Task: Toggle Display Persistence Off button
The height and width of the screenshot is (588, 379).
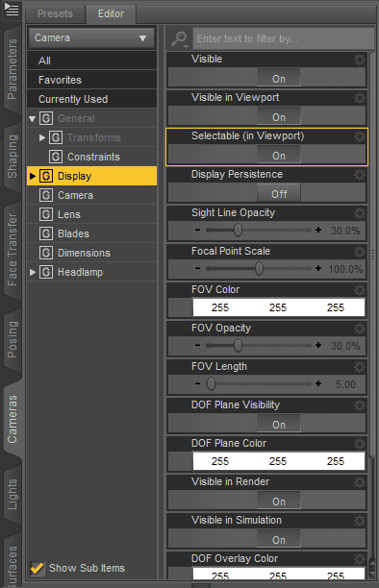Action: coord(279,193)
